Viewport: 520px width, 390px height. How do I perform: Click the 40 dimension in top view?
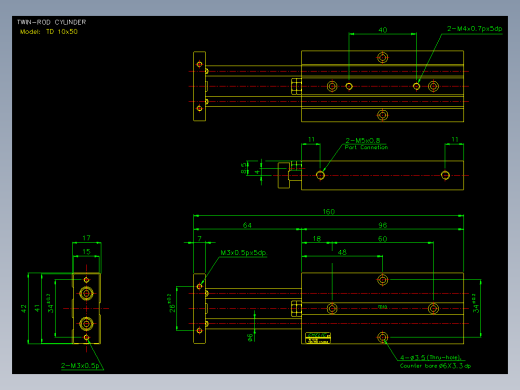pos(383,30)
